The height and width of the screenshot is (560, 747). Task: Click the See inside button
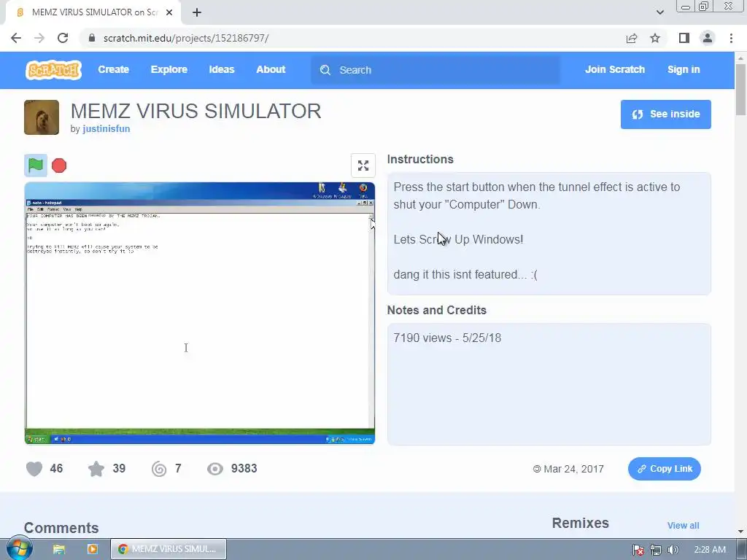click(665, 114)
